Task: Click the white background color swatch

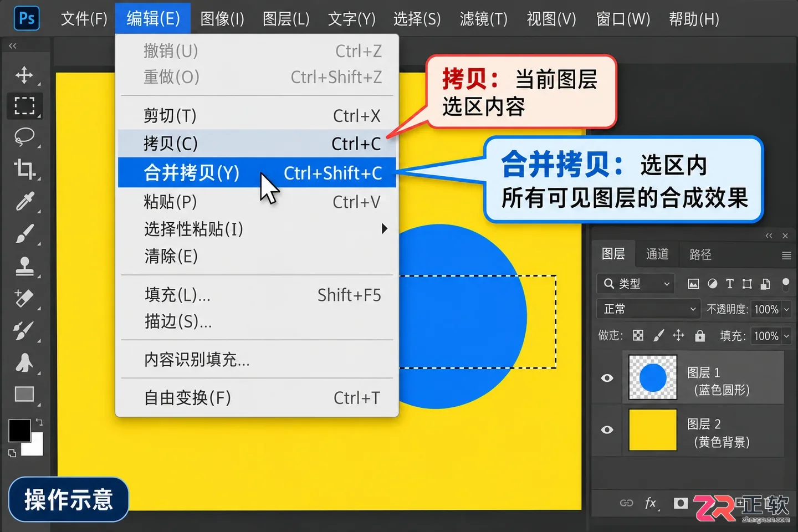Action: (x=35, y=447)
